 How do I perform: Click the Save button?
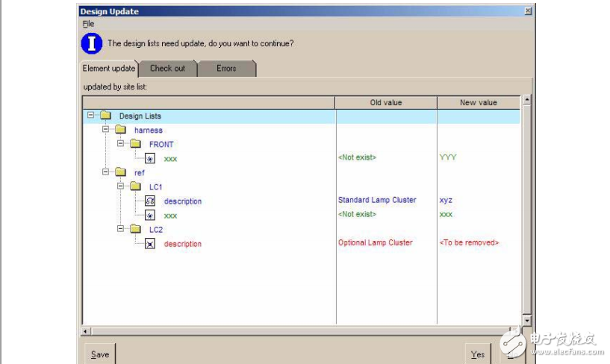click(99, 354)
